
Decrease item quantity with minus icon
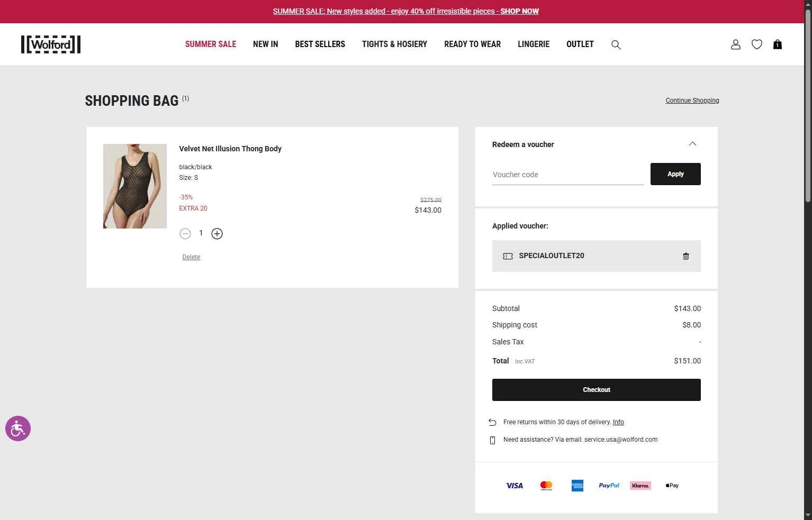tap(185, 233)
